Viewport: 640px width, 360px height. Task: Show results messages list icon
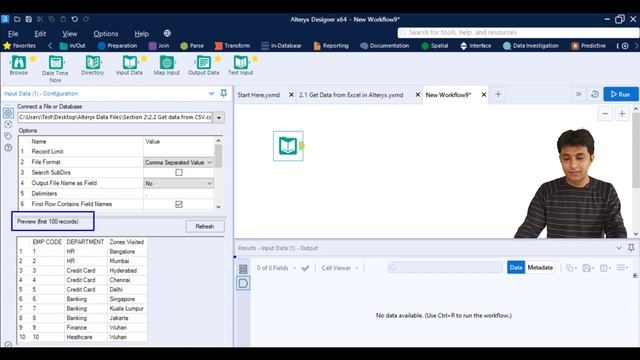coord(243,269)
